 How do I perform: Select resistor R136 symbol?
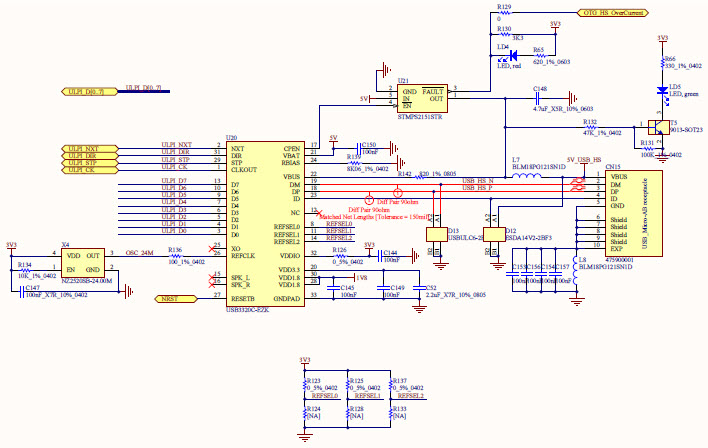pos(175,256)
